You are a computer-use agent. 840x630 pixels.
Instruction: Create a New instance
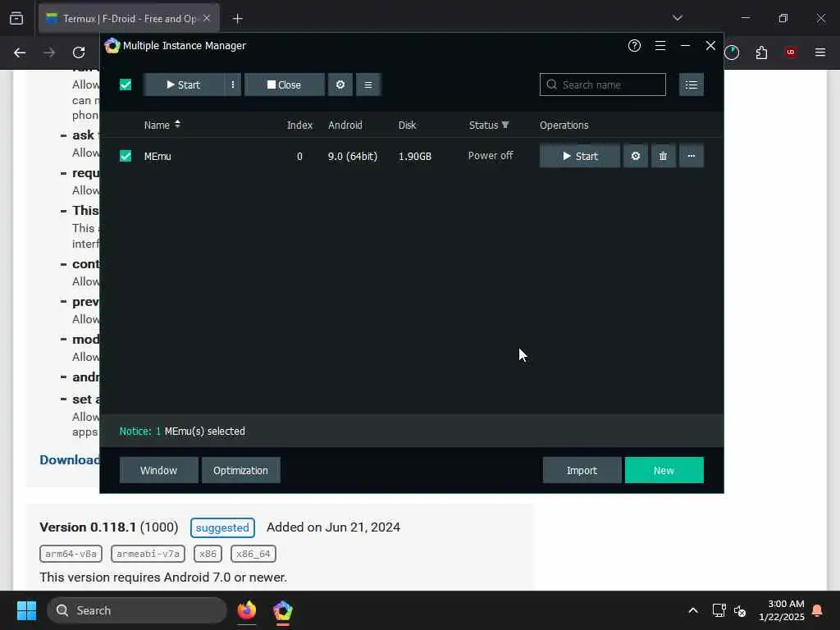[x=664, y=470]
